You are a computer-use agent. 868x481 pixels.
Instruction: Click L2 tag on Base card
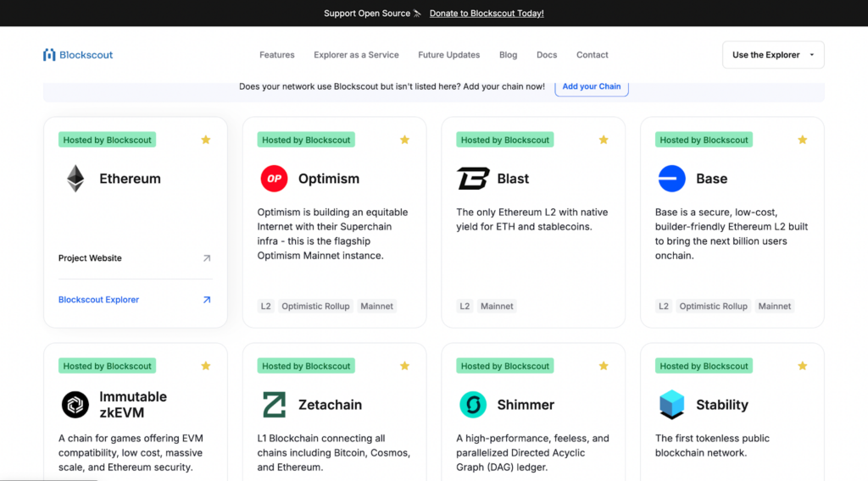point(663,307)
